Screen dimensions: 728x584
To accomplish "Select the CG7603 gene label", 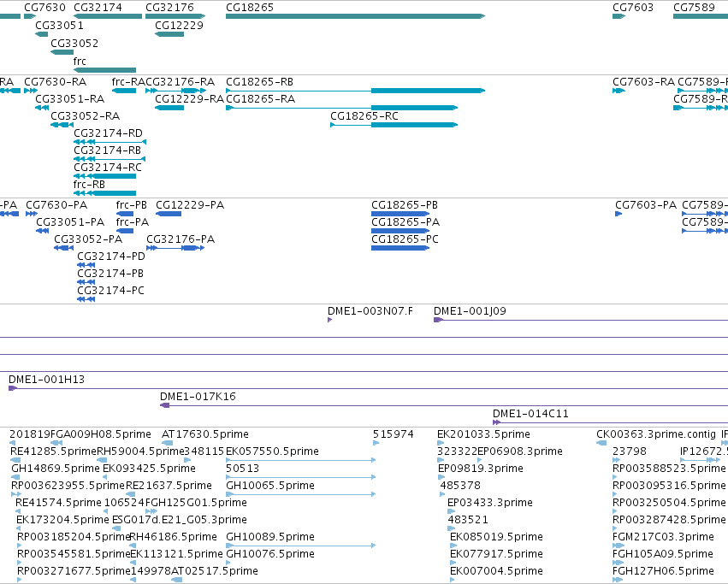I will (x=633, y=8).
